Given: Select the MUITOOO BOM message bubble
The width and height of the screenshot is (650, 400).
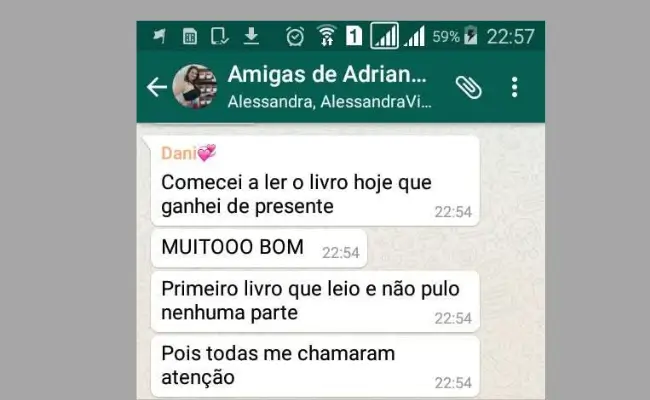Looking at the screenshot, I should click(x=259, y=248).
